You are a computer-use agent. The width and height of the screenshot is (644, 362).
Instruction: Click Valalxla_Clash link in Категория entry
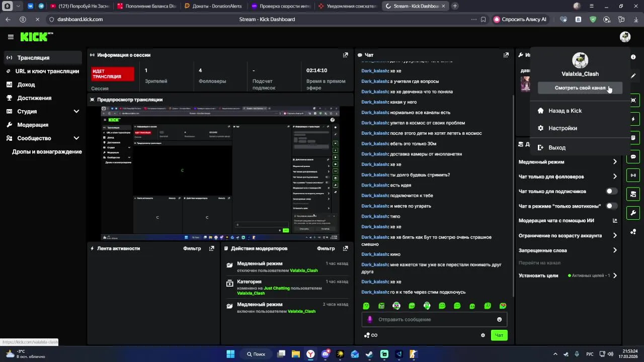pyautogui.click(x=251, y=293)
